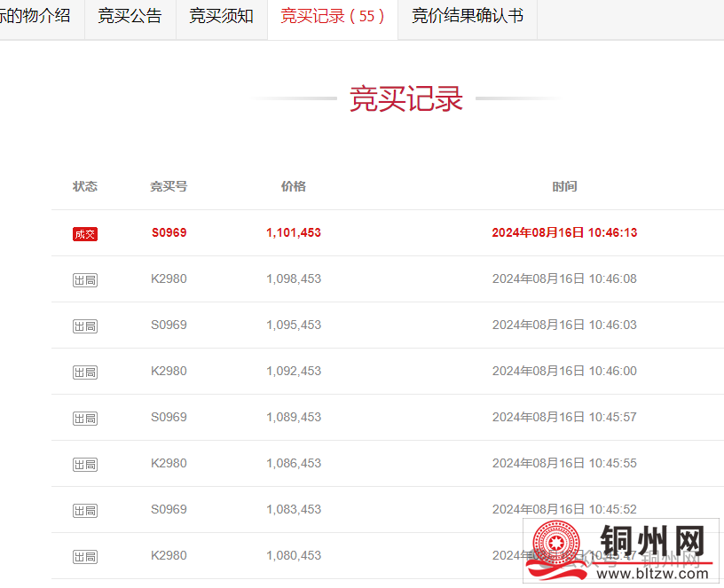Open the 标的物介绍 tab
The image size is (724, 588).
click(37, 17)
